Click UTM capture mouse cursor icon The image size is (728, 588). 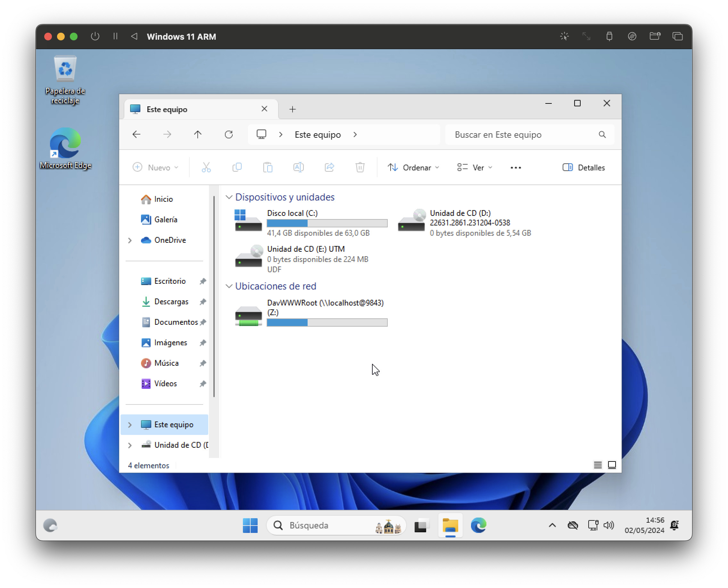click(x=564, y=36)
